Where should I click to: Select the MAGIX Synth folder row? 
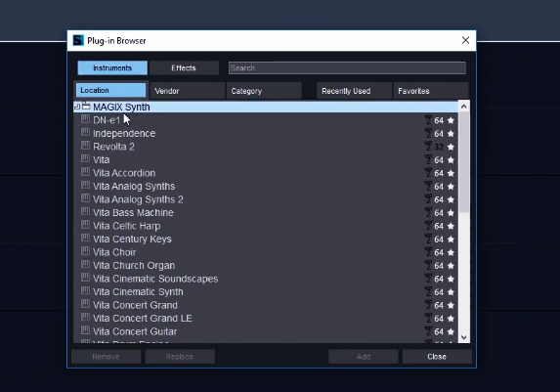click(x=266, y=107)
